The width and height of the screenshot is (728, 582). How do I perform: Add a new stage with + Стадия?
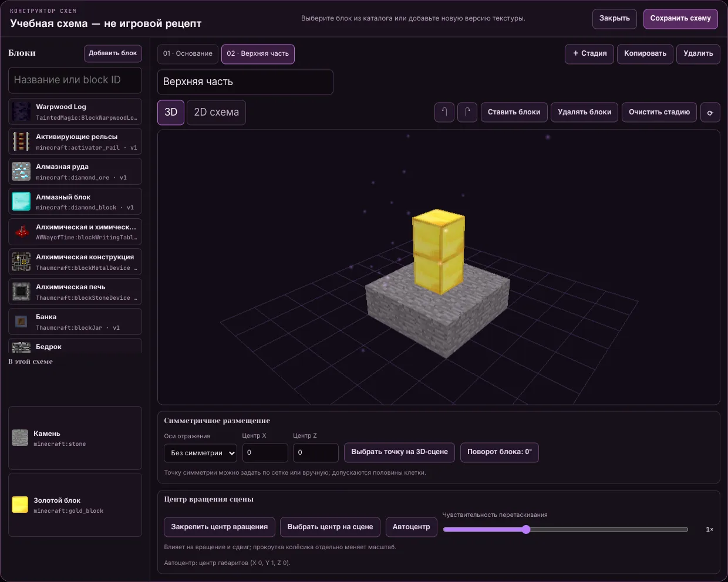[589, 53]
